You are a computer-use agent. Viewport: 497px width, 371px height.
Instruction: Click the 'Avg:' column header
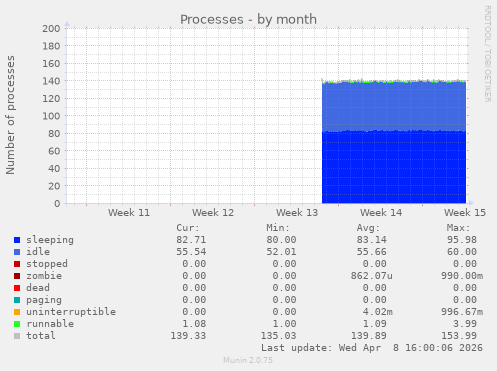(x=368, y=228)
